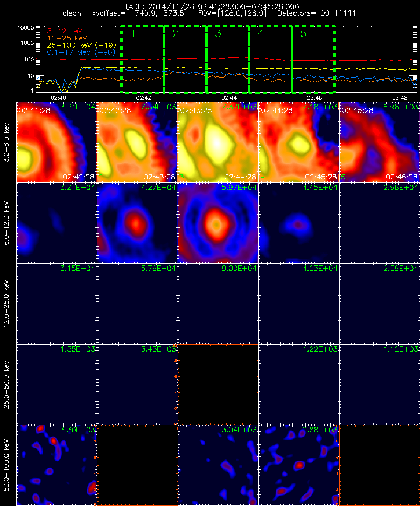Click the 25.0-50.0 keV row label
Screen dimensions: 420x506
[x=7, y=384]
